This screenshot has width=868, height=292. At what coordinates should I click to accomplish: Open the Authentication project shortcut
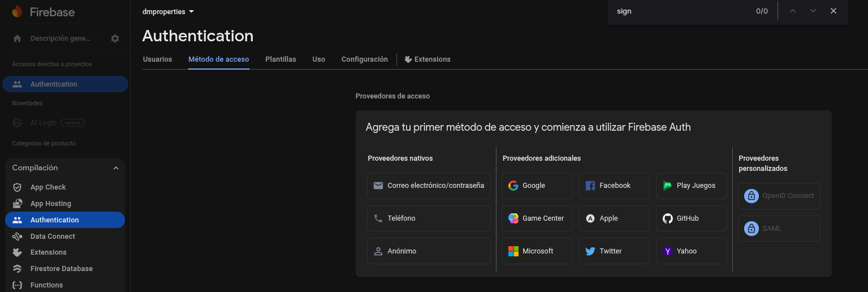coord(65,84)
